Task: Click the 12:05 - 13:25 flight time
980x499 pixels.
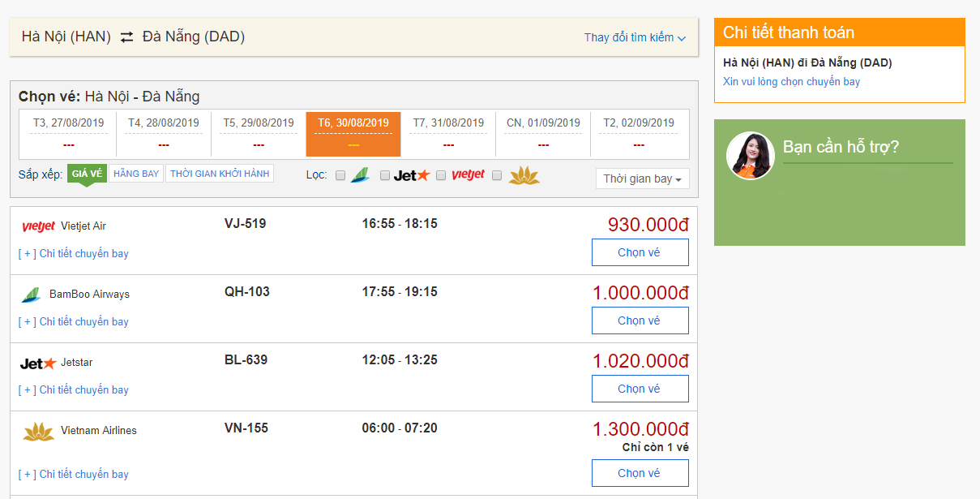Action: pos(400,359)
